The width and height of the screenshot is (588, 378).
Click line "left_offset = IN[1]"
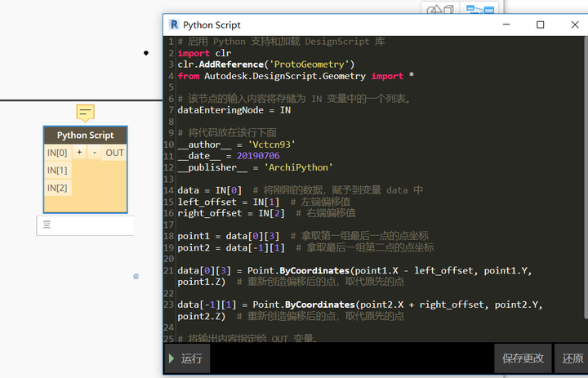coord(229,202)
